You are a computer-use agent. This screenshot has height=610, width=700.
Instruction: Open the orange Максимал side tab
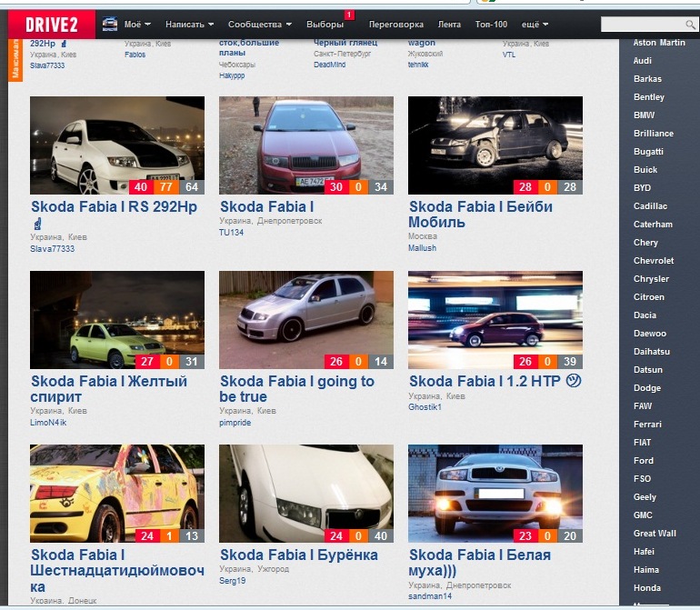(x=15, y=60)
